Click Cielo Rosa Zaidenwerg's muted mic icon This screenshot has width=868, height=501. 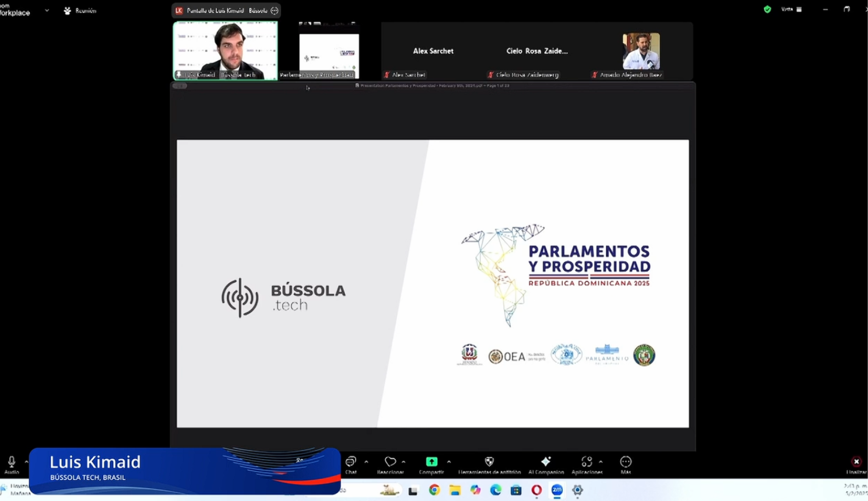pos(491,75)
